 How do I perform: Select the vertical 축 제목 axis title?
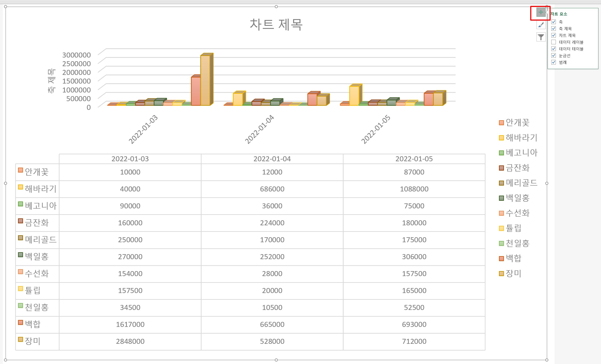(51, 81)
